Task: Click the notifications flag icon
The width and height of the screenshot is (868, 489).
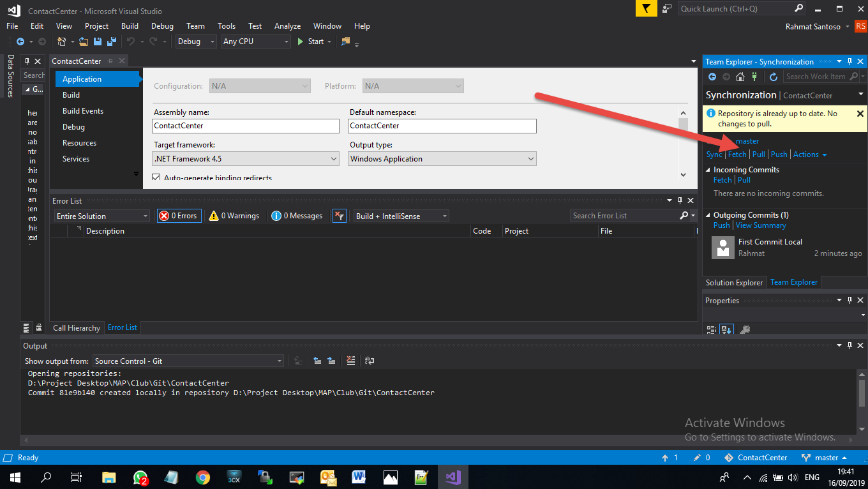Action: pos(646,8)
